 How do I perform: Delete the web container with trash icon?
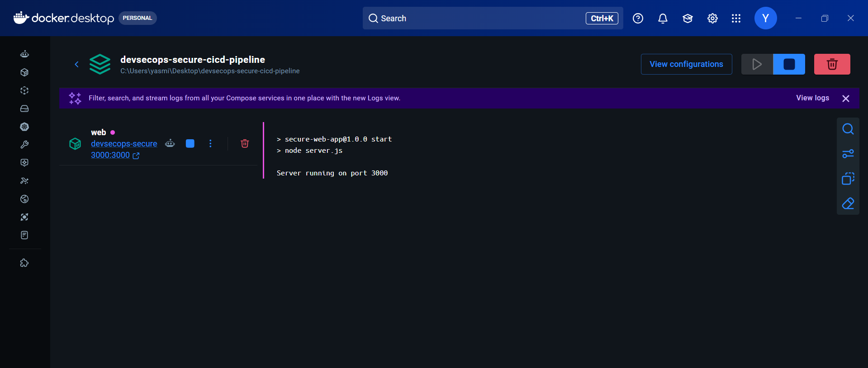tap(245, 143)
